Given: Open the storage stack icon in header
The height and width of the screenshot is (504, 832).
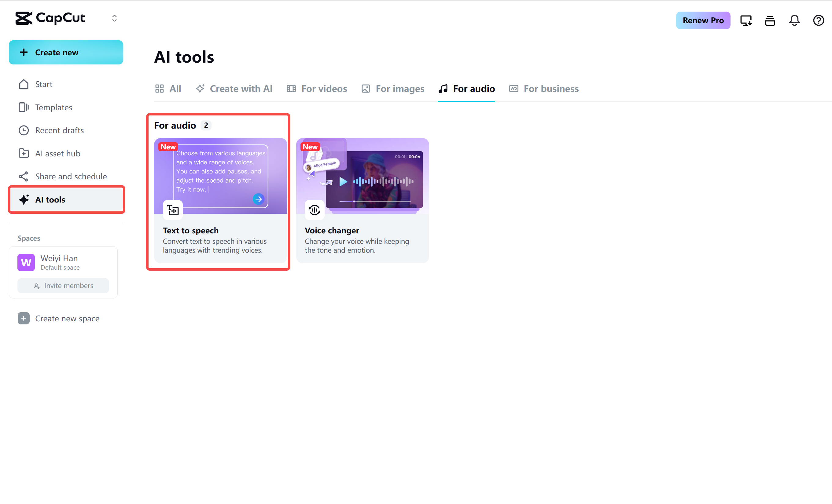Looking at the screenshot, I should tap(770, 20).
